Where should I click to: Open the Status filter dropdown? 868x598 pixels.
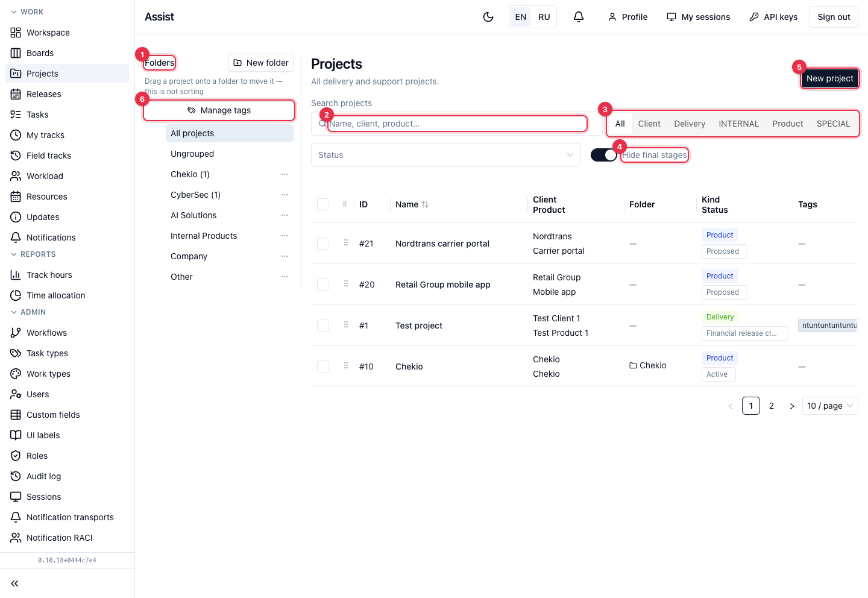pos(446,155)
